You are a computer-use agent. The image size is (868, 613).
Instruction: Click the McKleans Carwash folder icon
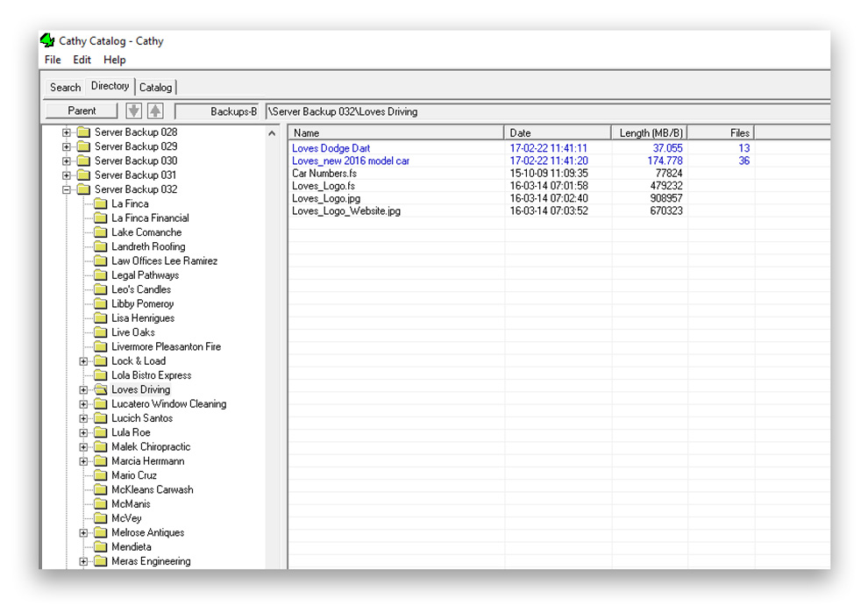coord(100,489)
